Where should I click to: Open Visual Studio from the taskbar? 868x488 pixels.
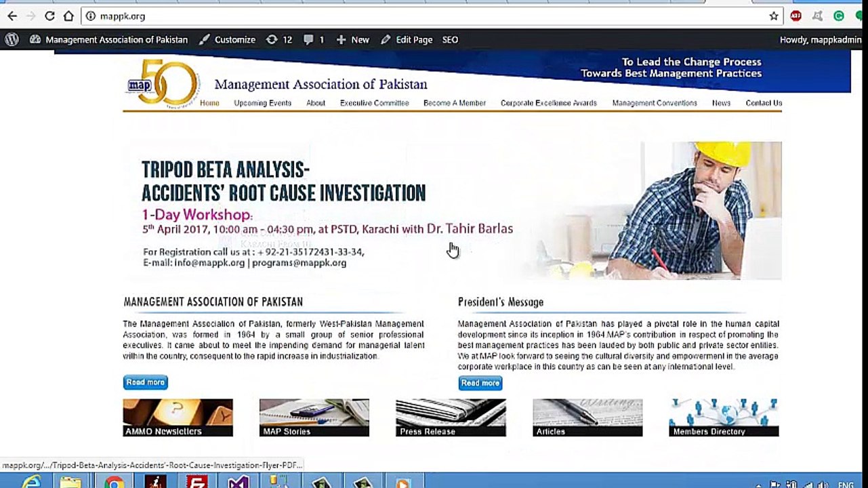pos(238,483)
